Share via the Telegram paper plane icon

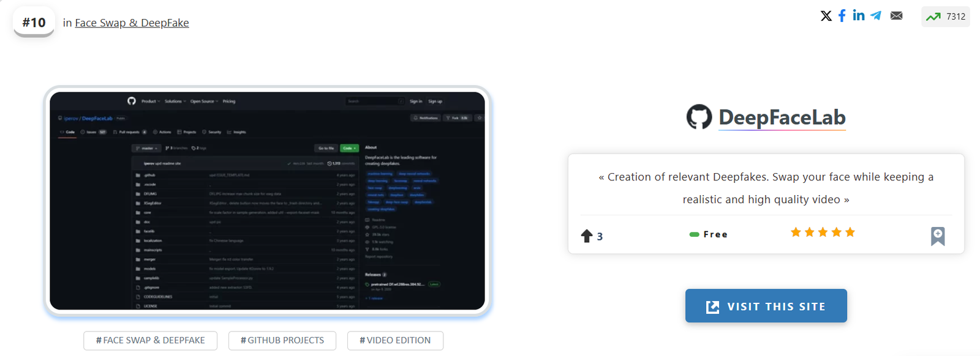click(876, 16)
